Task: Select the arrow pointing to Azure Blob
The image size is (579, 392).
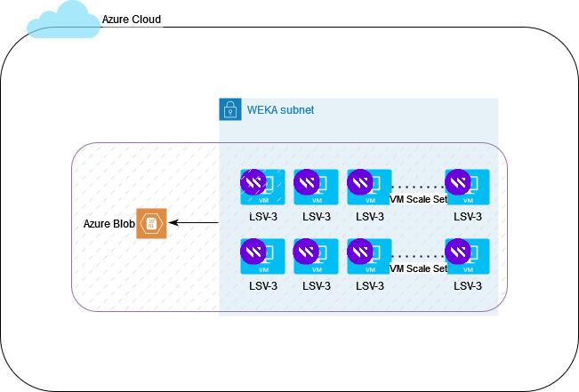Action: (x=194, y=222)
